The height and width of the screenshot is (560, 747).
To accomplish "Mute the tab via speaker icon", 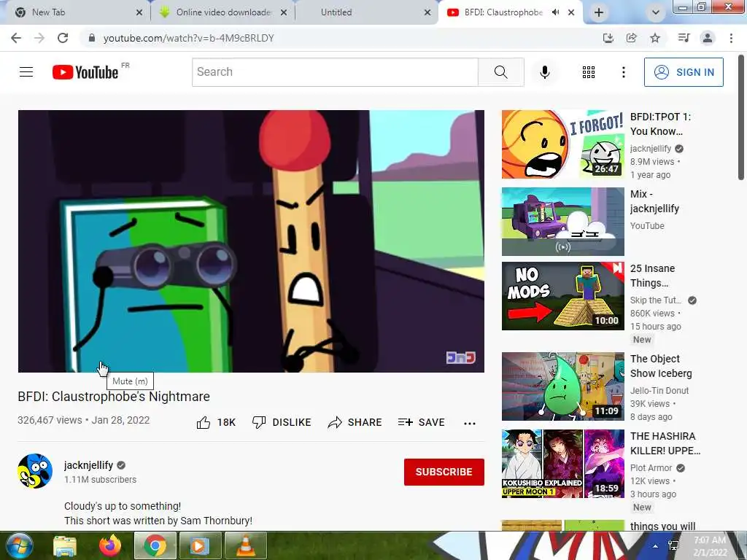I will [x=555, y=12].
